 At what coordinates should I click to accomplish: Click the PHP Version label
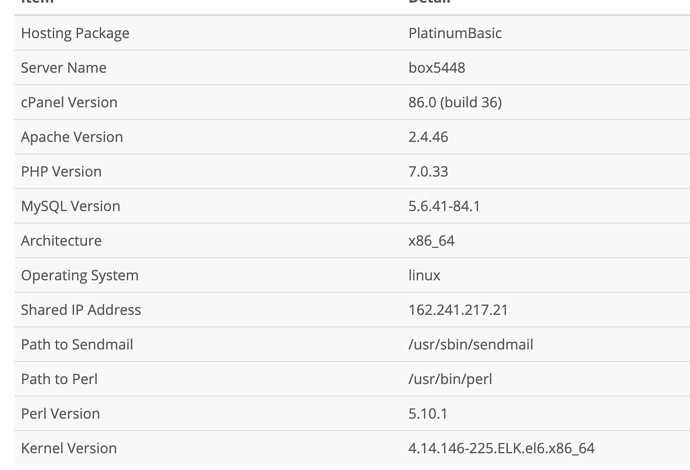pyautogui.click(x=61, y=171)
